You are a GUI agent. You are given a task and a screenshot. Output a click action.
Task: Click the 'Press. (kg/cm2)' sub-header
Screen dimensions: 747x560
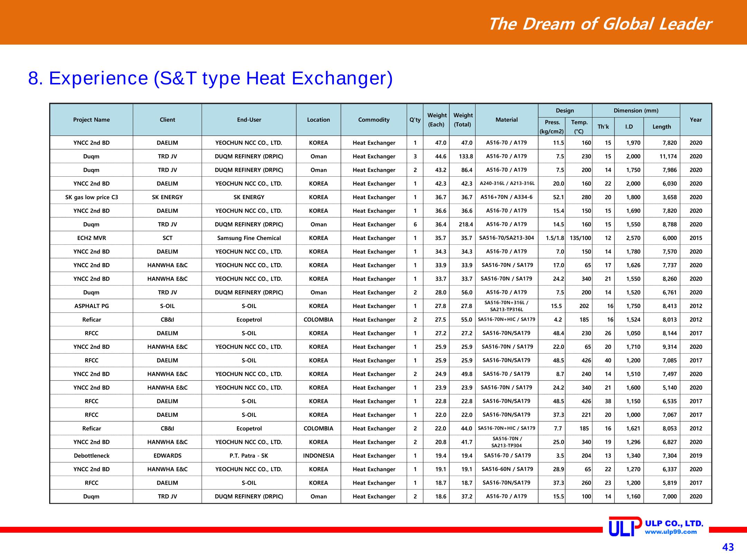pos(552,127)
